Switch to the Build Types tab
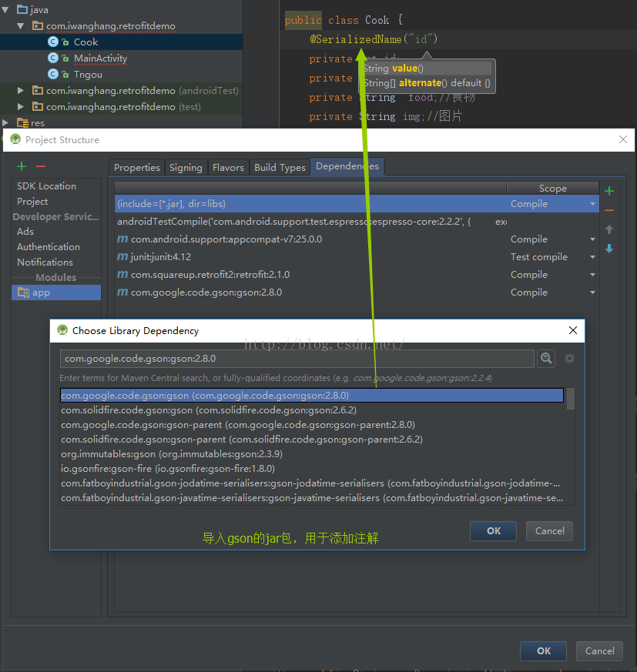Screen dimensions: 637x672 click(280, 167)
